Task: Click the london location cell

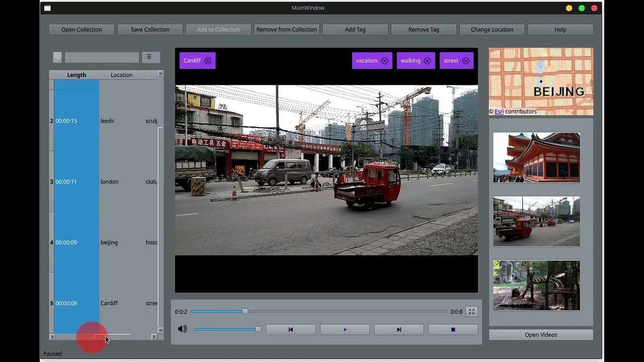Action: [121, 182]
